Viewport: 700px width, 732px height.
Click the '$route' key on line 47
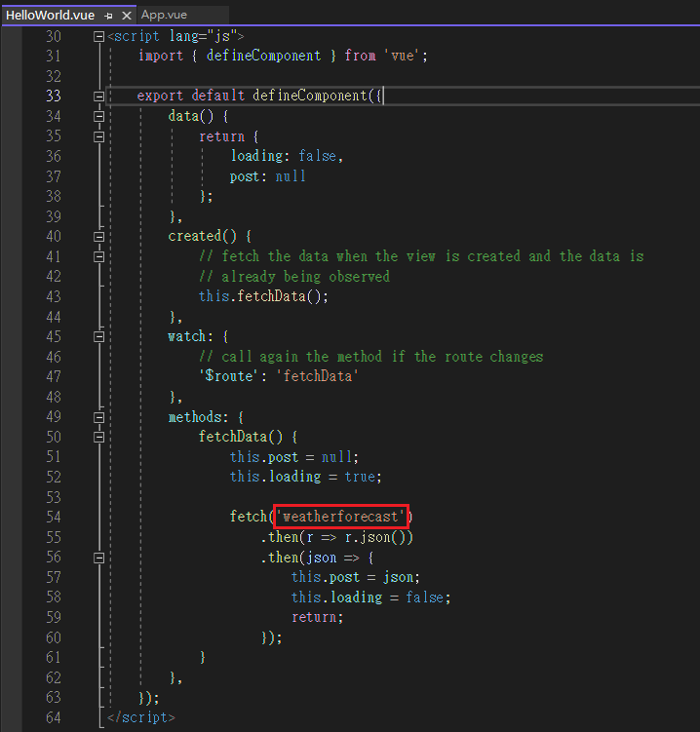pos(229,376)
